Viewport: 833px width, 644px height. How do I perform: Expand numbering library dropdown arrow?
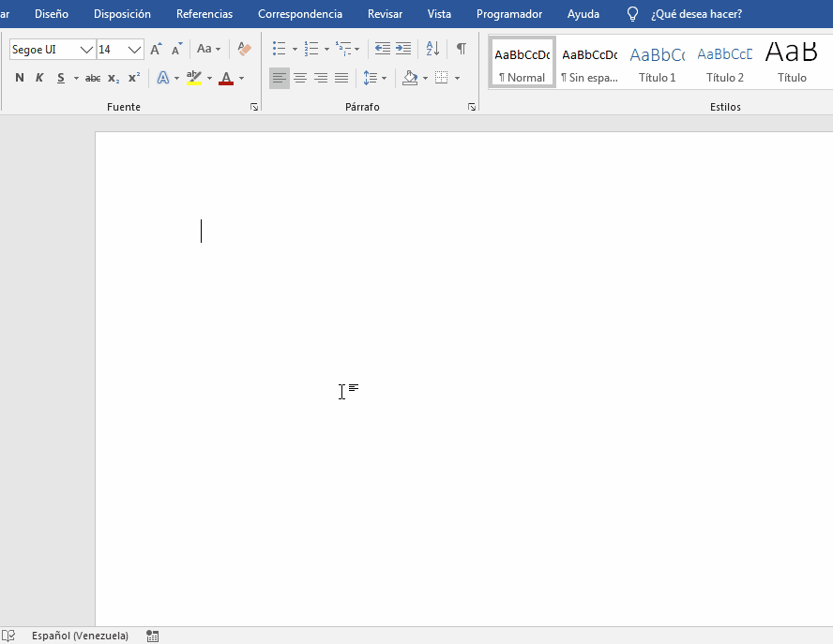point(326,50)
